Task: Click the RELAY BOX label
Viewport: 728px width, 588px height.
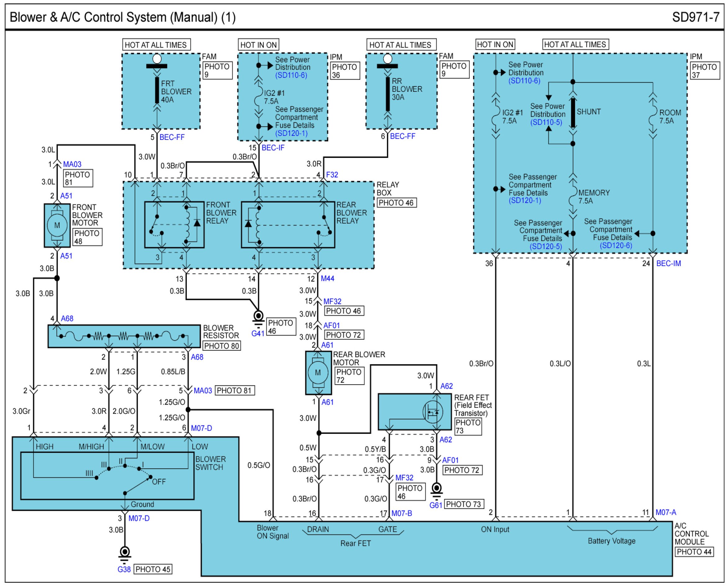Action: tap(388, 189)
